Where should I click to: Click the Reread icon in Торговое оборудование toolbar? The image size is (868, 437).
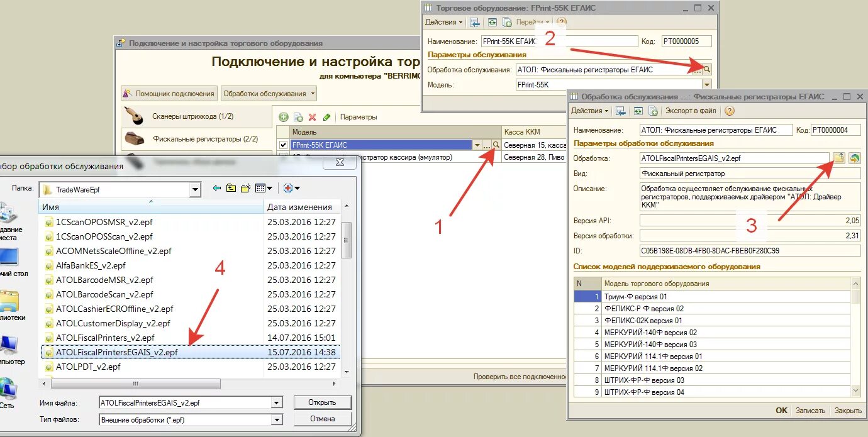click(x=492, y=22)
